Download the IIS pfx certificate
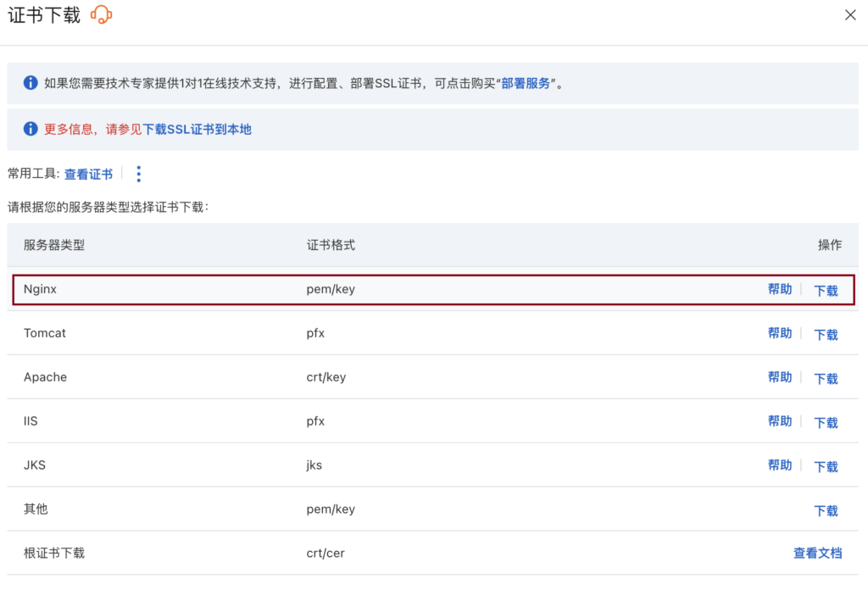 coord(826,422)
